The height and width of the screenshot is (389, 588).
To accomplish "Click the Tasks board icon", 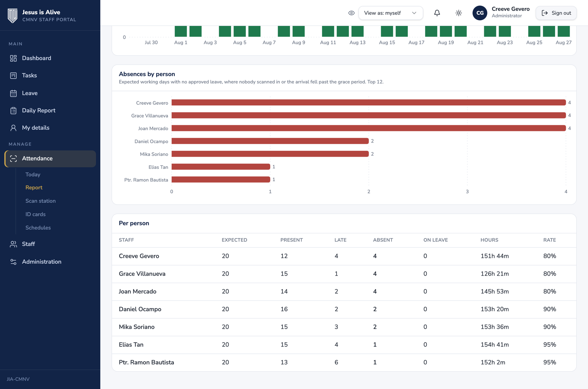I will pyautogui.click(x=13, y=76).
